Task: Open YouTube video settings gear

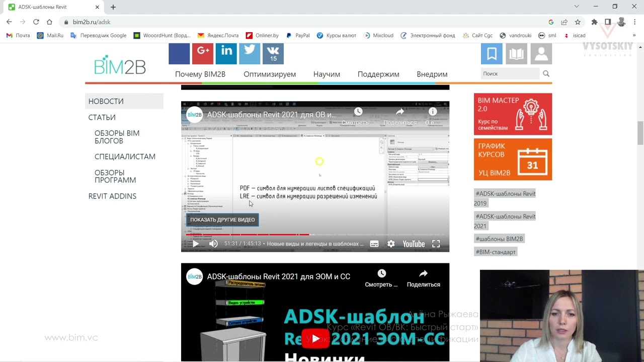Action: [391, 244]
